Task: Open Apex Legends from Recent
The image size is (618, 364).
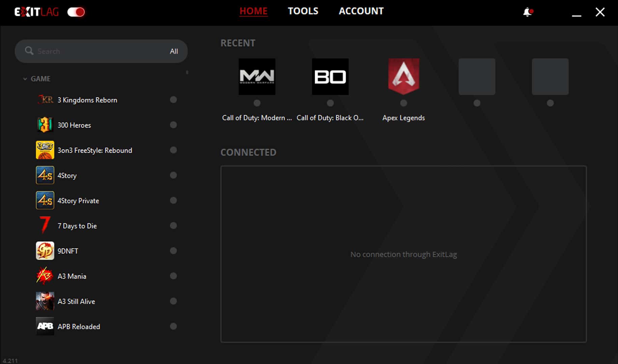Action: tap(403, 77)
